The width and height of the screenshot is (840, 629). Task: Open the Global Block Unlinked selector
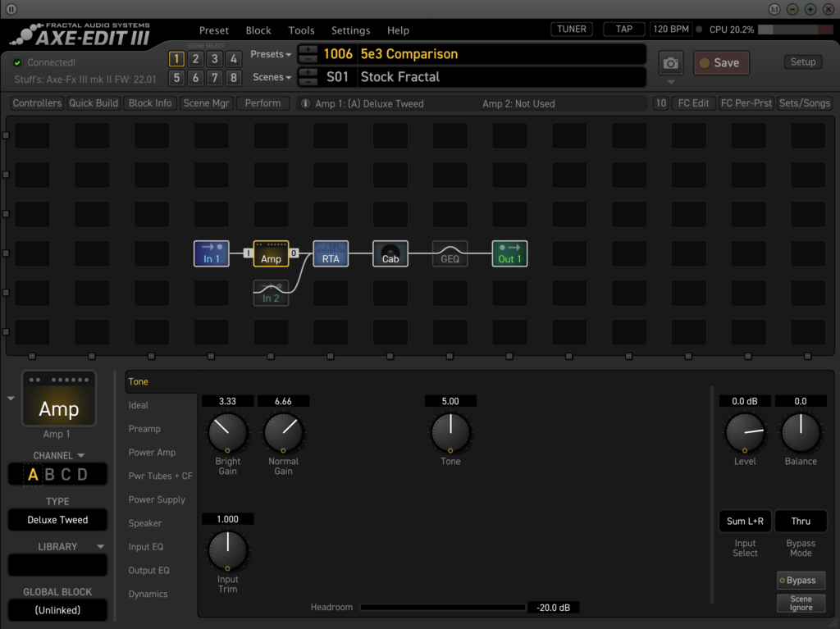[x=57, y=610]
